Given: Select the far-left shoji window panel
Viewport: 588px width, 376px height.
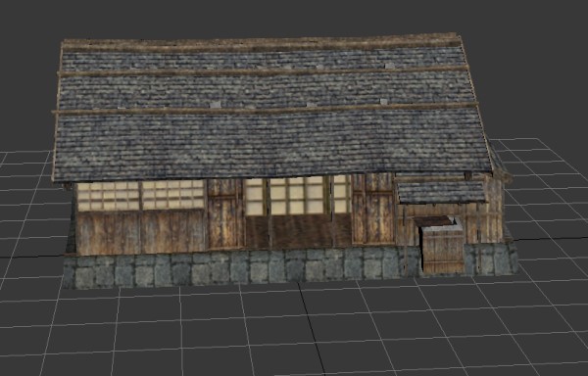Looking at the screenshot, I should 109,196.
